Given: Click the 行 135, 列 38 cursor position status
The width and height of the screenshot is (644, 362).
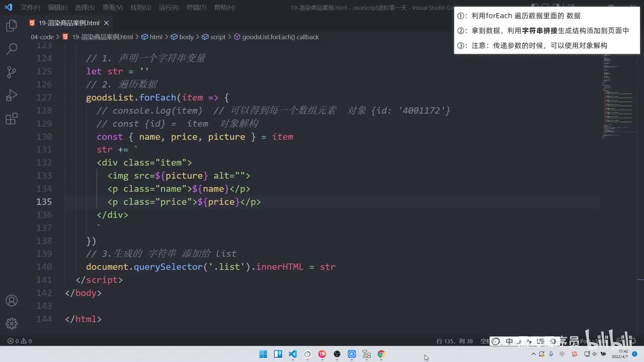Looking at the screenshot, I should pyautogui.click(x=455, y=341).
